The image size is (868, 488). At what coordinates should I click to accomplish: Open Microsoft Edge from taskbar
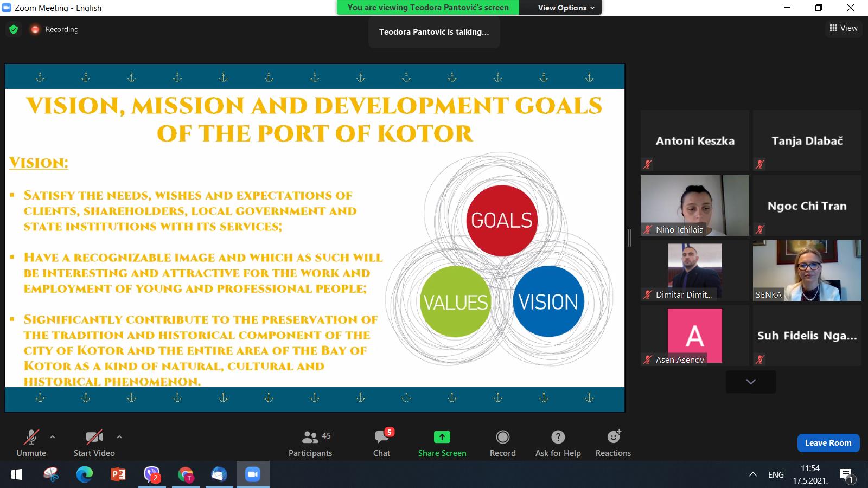[85, 475]
